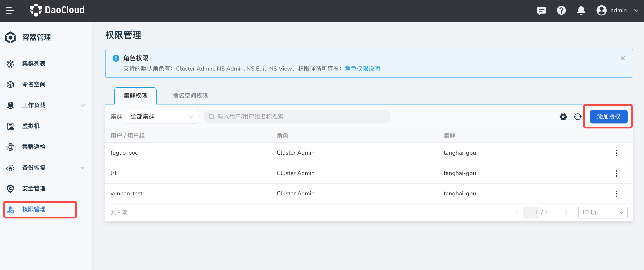Open the messages chat icon
The height and width of the screenshot is (270, 644).
541,11
